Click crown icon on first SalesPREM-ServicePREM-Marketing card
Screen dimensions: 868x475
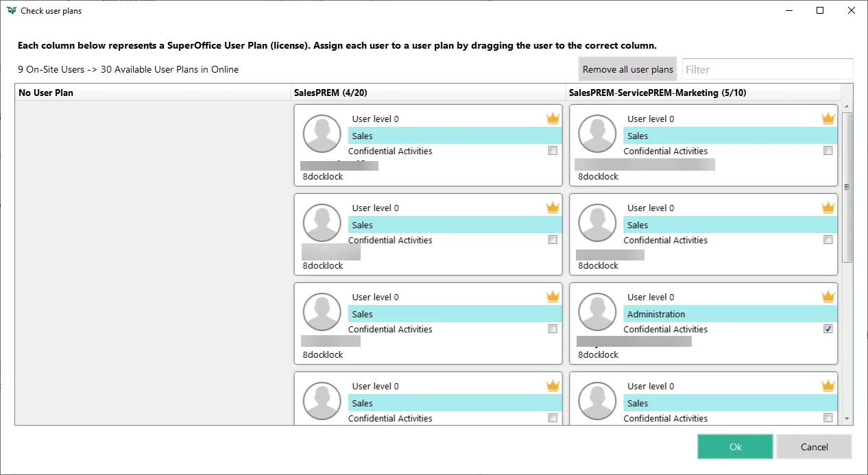[828, 119]
